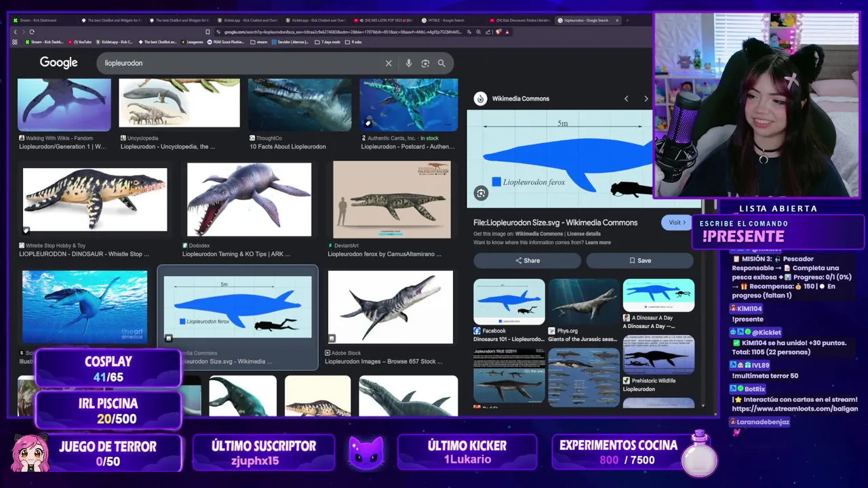
Task: Switch to the Stream - Kick Dashboard tab
Action: (x=42, y=20)
